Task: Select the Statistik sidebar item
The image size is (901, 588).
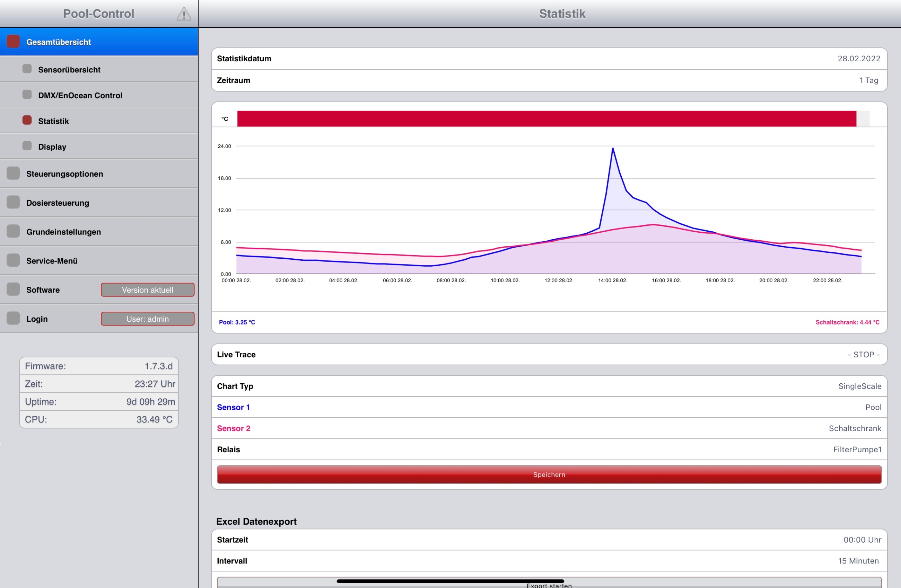Action: click(99, 121)
